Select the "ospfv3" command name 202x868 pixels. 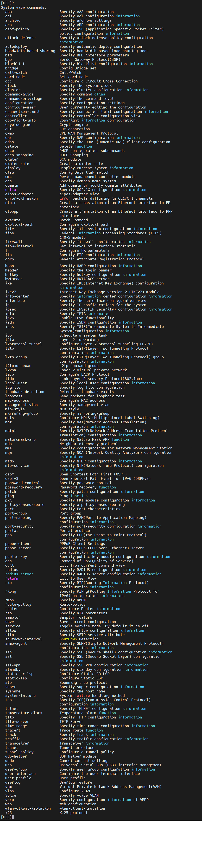(x=12, y=478)
